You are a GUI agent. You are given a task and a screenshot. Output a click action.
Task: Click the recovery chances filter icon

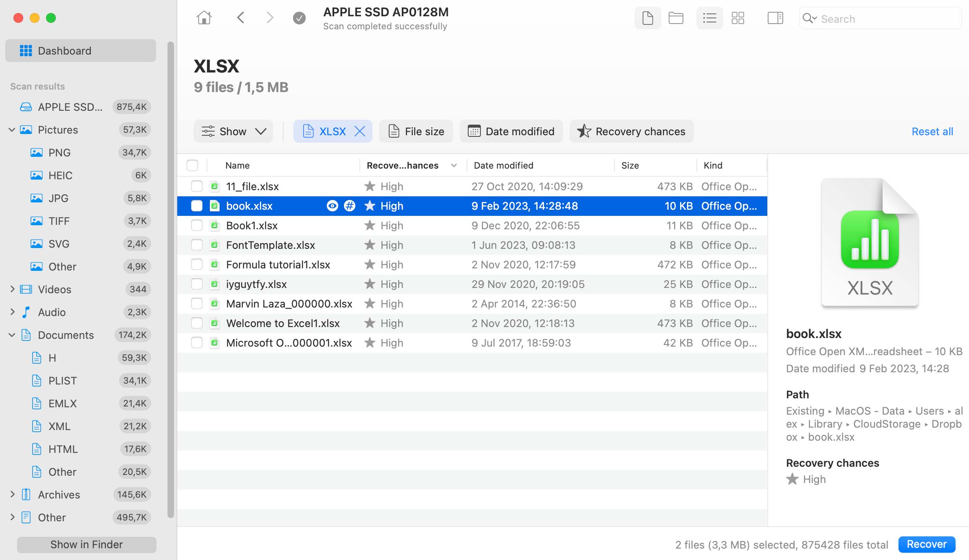point(584,131)
